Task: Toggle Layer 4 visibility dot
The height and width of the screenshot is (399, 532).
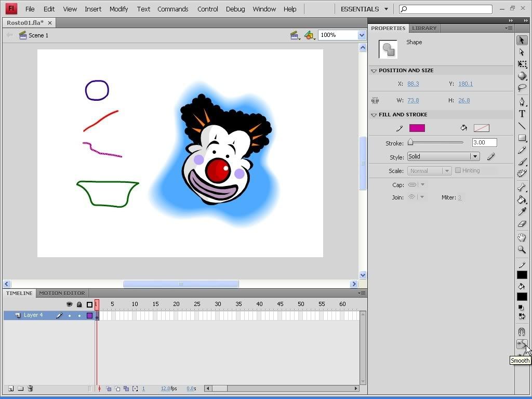Action: pos(70,315)
